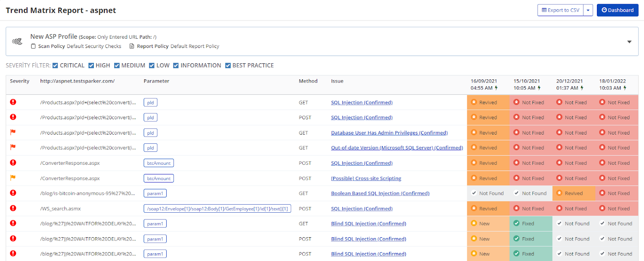Open the Dashboard button
The width and height of the screenshot is (644, 261).
(x=617, y=10)
